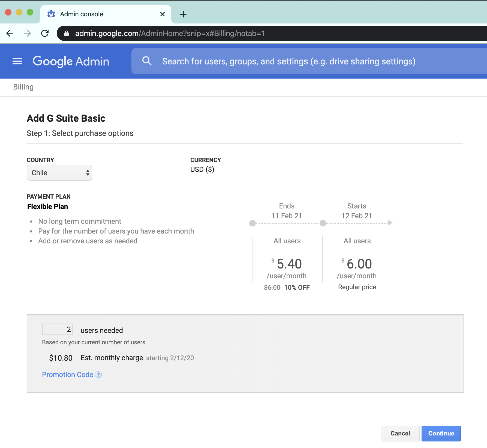Click the search users and settings field

point(309,61)
